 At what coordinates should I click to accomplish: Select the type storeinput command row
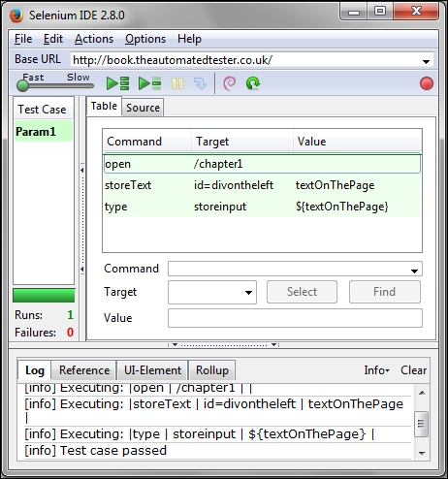tap(262, 207)
